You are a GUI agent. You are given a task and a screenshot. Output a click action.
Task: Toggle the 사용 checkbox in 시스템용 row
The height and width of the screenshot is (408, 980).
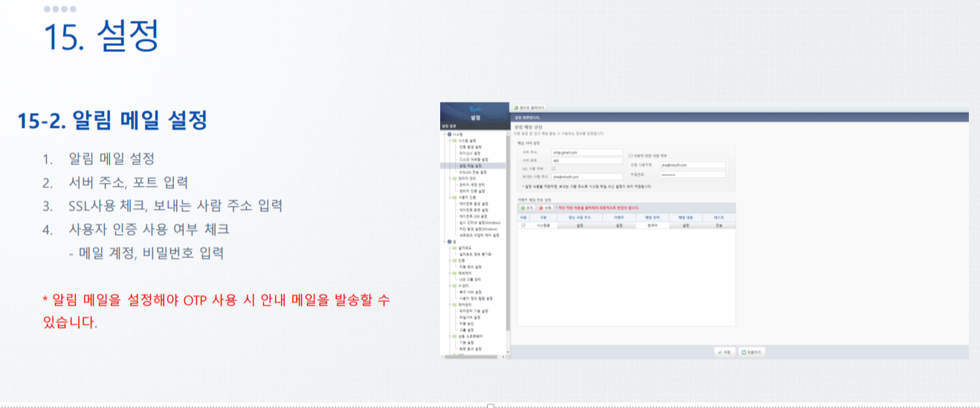523,224
